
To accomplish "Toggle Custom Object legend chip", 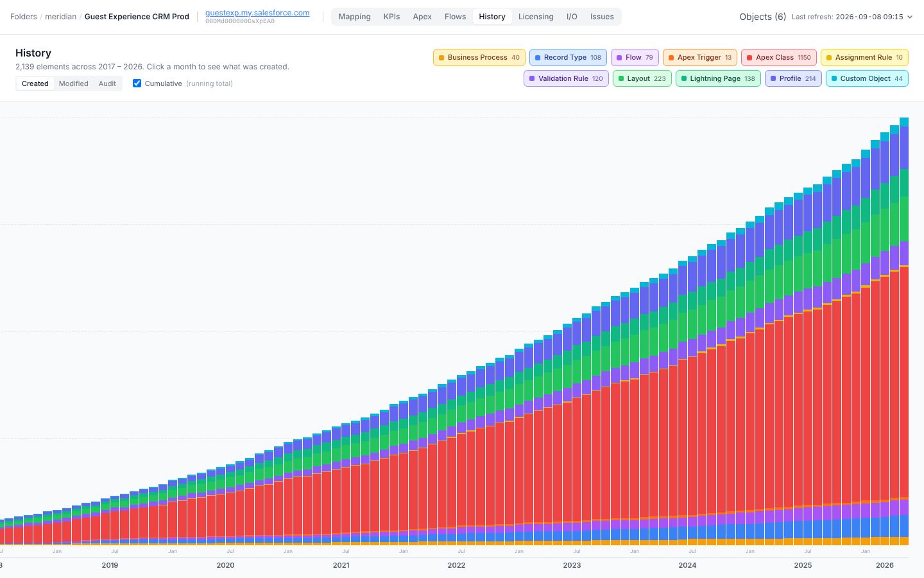I will (867, 78).
